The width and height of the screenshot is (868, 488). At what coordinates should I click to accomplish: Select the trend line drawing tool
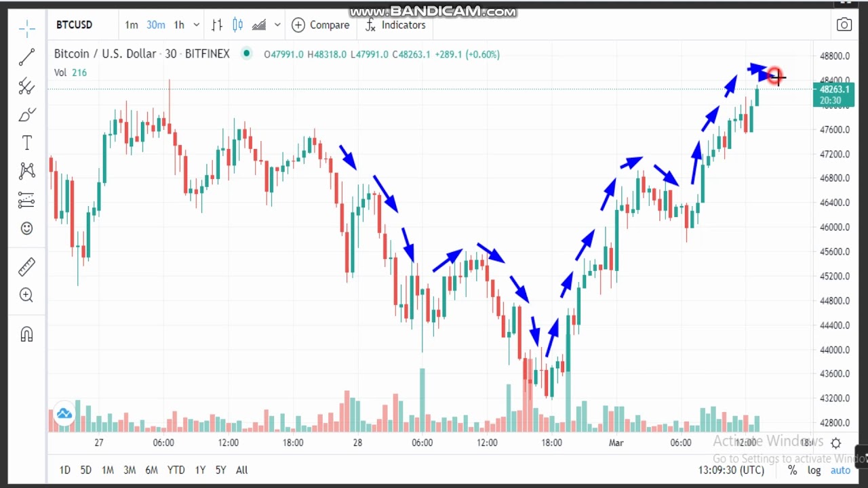point(26,58)
